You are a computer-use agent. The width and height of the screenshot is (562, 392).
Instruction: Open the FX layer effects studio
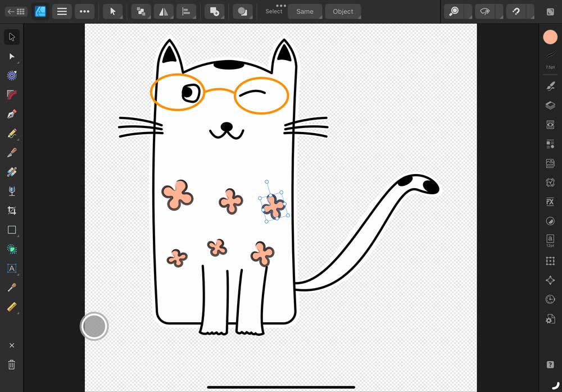point(550,202)
